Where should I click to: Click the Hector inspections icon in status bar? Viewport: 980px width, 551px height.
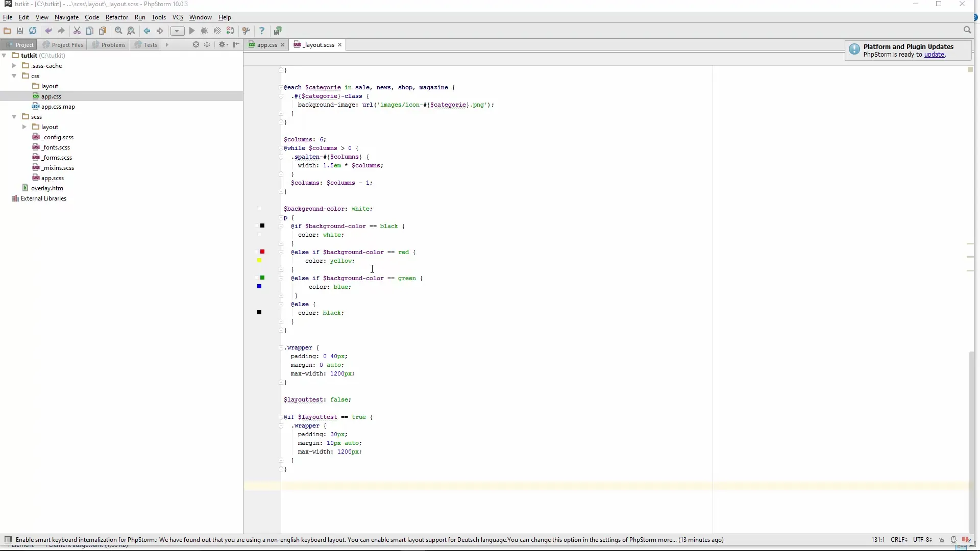coord(953,540)
